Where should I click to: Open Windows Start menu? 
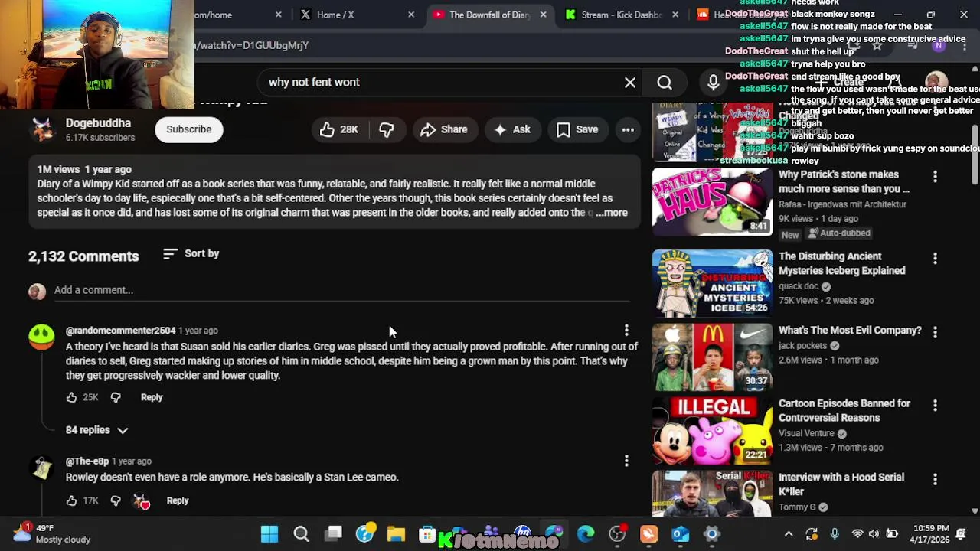pyautogui.click(x=269, y=534)
